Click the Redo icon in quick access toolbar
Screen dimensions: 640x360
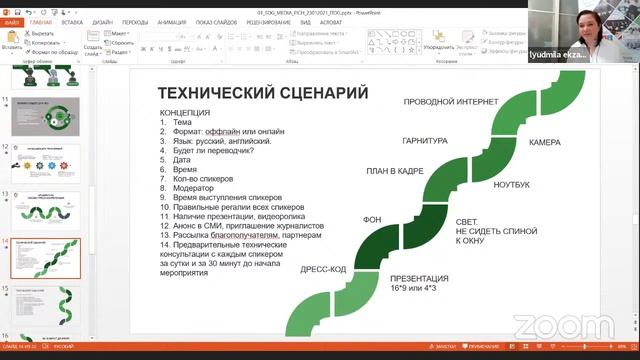(44, 13)
